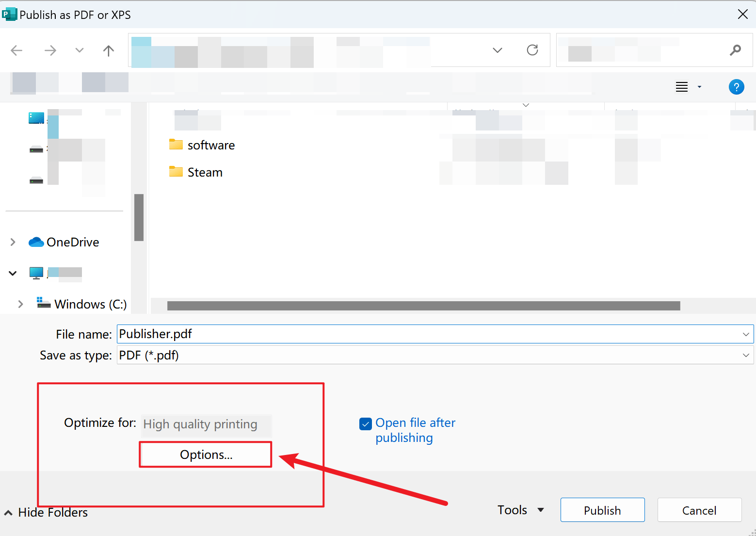Change the view layout icon
756x536 pixels.
(682, 87)
